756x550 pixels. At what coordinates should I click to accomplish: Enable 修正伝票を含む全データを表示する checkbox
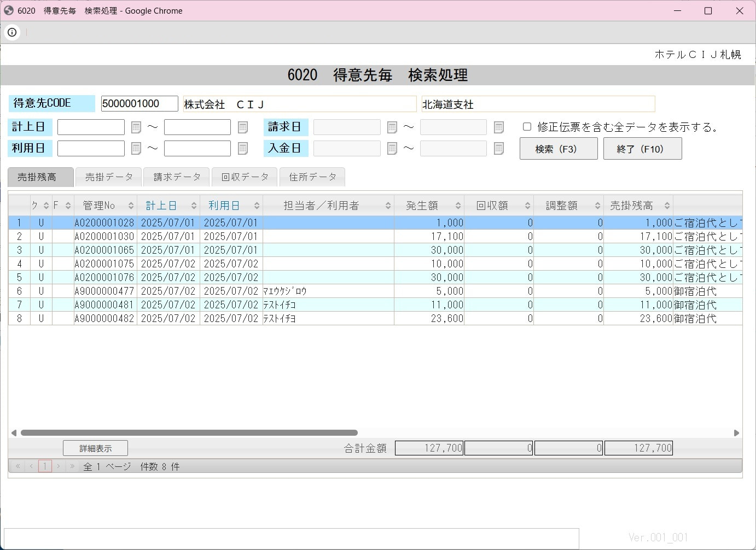[527, 127]
